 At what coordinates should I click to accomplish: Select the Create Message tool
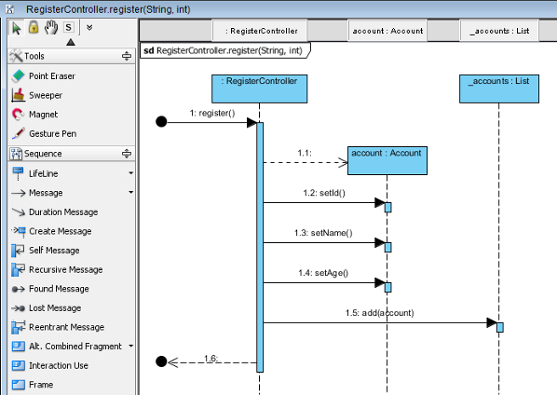(51, 231)
